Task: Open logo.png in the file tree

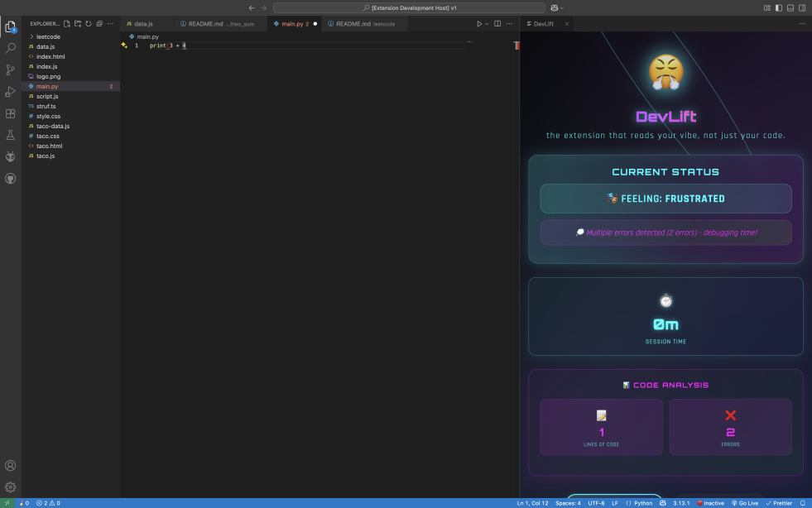Action: tap(71, 76)
